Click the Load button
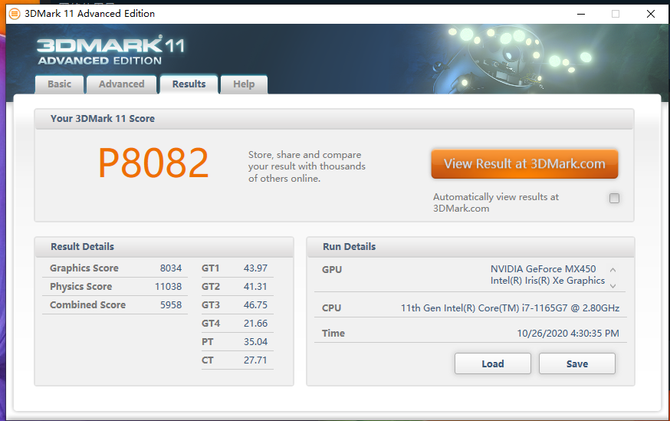The image size is (670, 421). click(493, 364)
